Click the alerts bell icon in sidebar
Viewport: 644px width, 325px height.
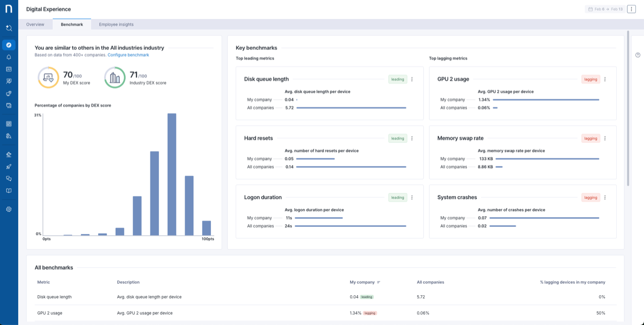click(x=9, y=57)
